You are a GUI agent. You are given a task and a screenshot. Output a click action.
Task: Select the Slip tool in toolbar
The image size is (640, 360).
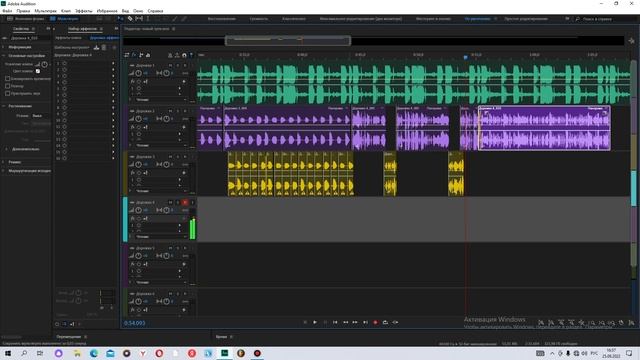(139, 19)
